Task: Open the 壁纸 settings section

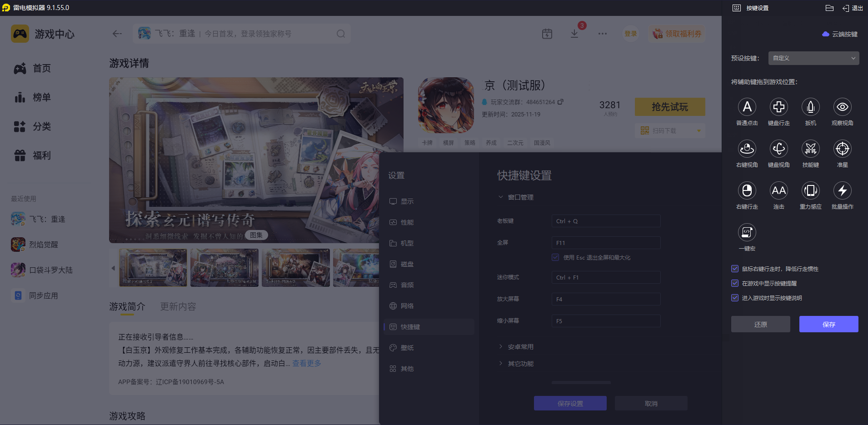Action: click(x=406, y=348)
